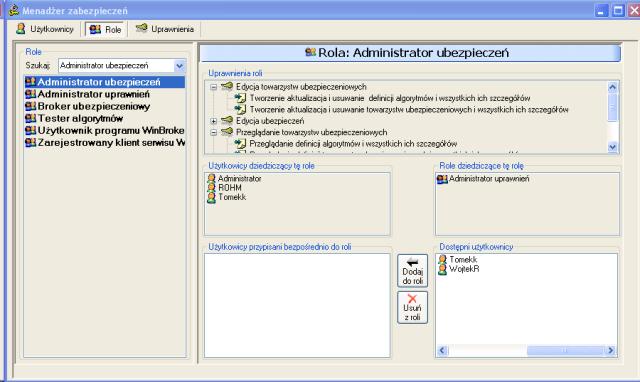Image resolution: width=640 pixels, height=382 pixels.
Task: Click right arrow of Dostępni użytkownicy scrollbar
Action: click(611, 350)
